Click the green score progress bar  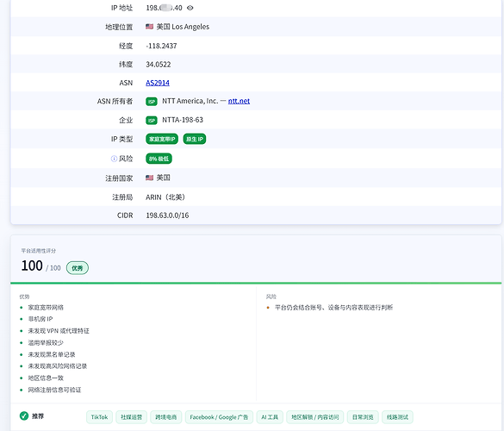[256, 283]
